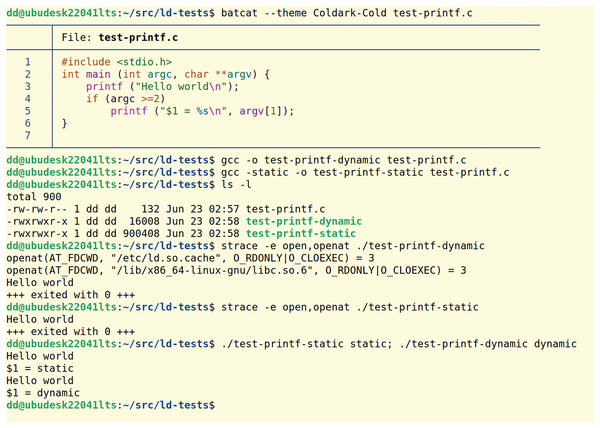Click the 'int main' function declaration line
Screen dimensions: 600x428
click(165, 74)
